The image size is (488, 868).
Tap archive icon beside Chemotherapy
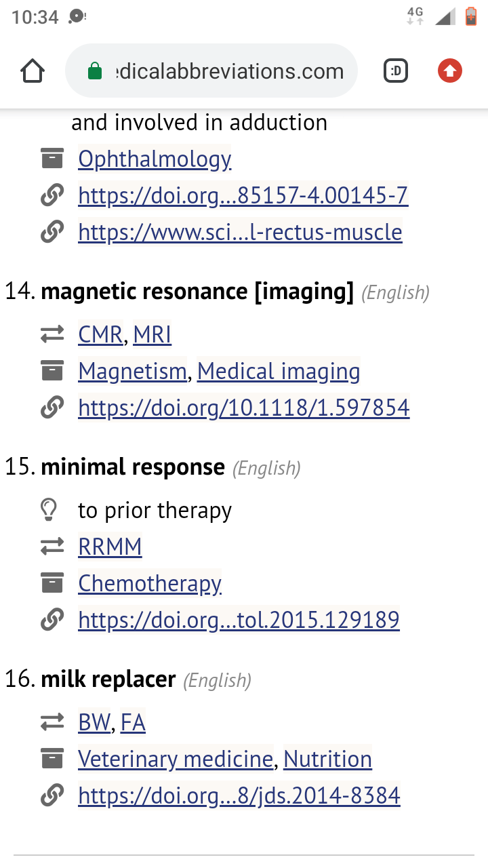(x=52, y=583)
